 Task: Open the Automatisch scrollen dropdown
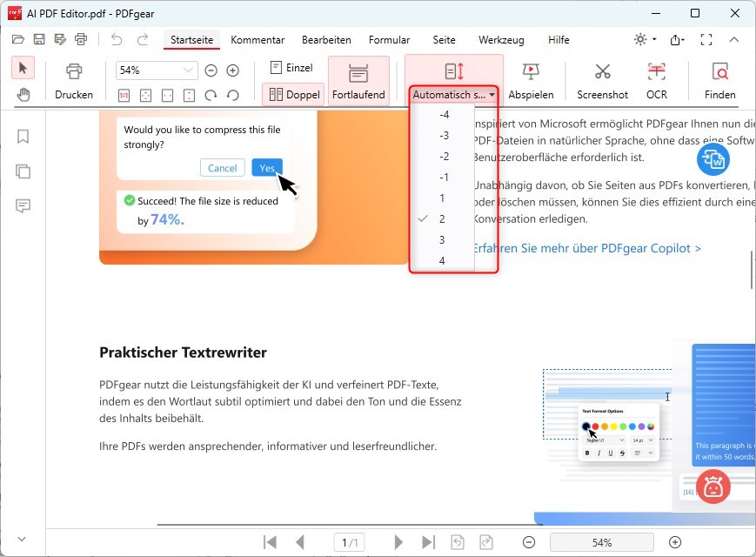tap(454, 95)
